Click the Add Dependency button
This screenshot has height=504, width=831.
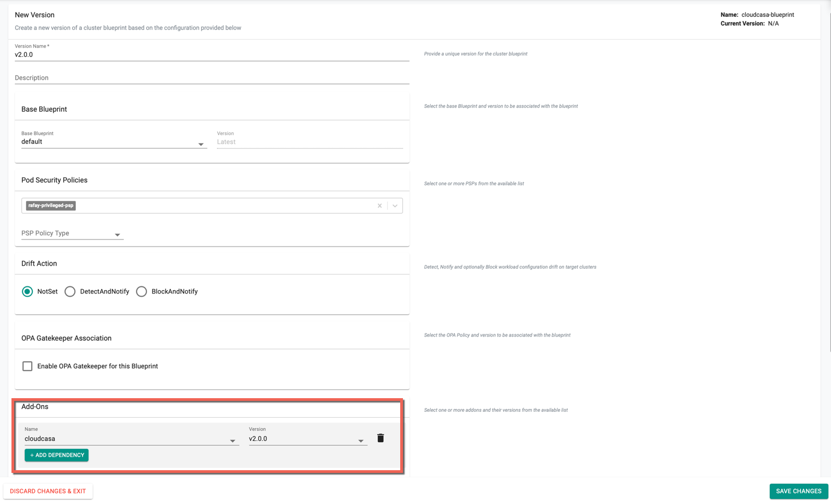click(57, 455)
